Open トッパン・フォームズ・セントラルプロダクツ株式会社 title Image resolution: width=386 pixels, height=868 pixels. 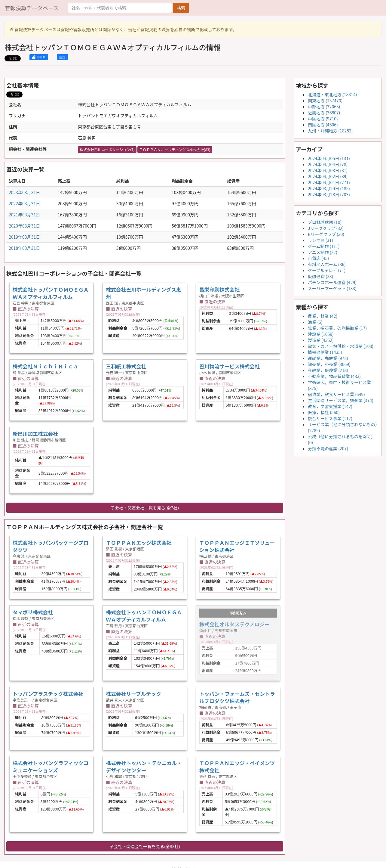click(x=237, y=697)
